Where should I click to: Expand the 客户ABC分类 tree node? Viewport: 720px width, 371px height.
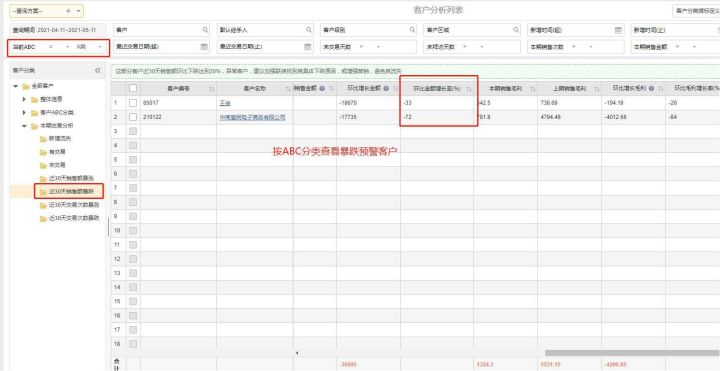tap(24, 112)
